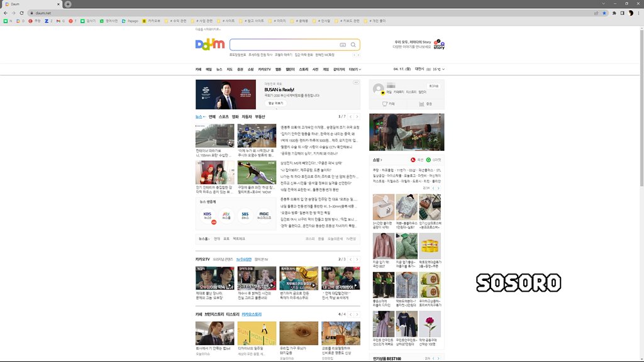Viewport: 644px width, 362px height.
Task: Open the 뉴스홈 link with arrow
Action: tap(204, 238)
